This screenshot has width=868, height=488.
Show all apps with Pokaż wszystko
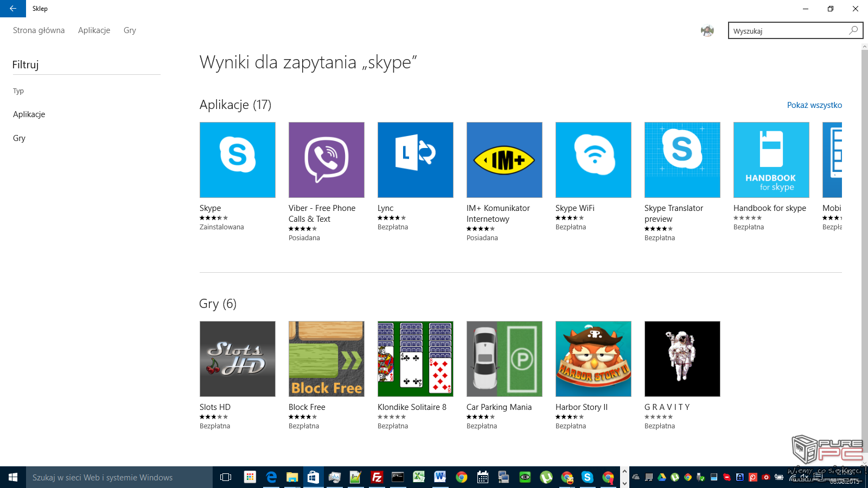tap(814, 105)
